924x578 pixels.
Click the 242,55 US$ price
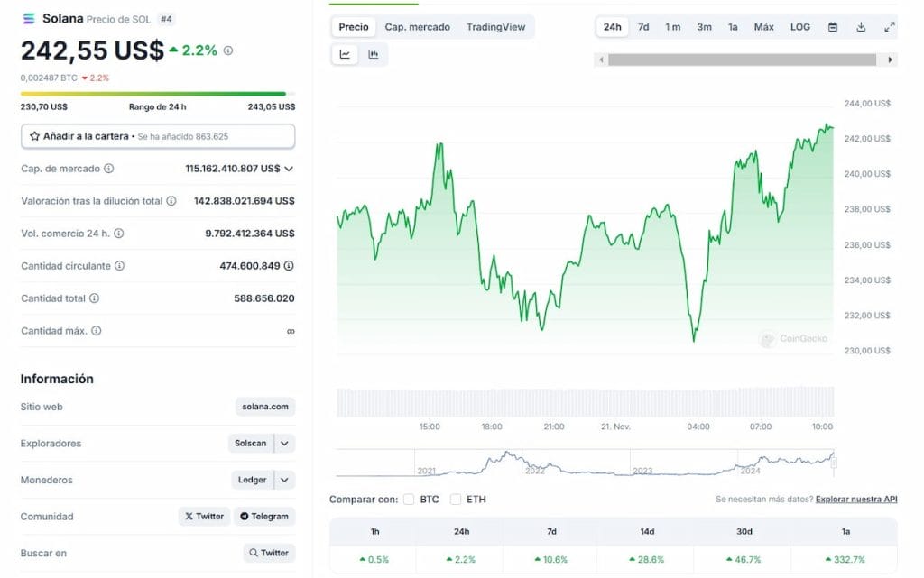pos(93,50)
